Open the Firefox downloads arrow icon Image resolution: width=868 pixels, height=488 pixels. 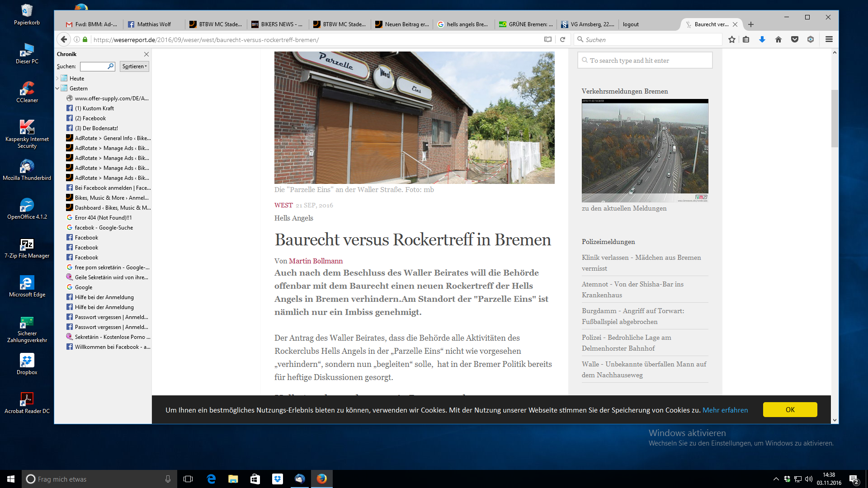pos(762,39)
